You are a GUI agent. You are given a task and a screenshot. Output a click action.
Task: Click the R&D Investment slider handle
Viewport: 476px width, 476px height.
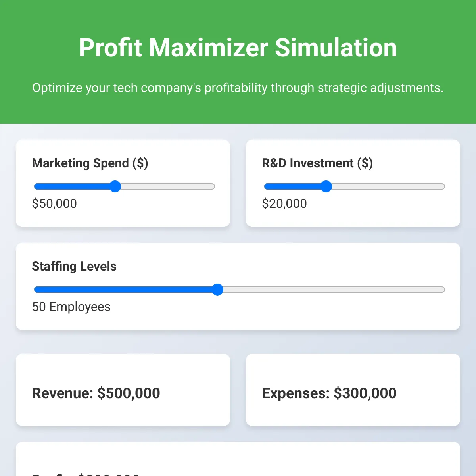[326, 186]
